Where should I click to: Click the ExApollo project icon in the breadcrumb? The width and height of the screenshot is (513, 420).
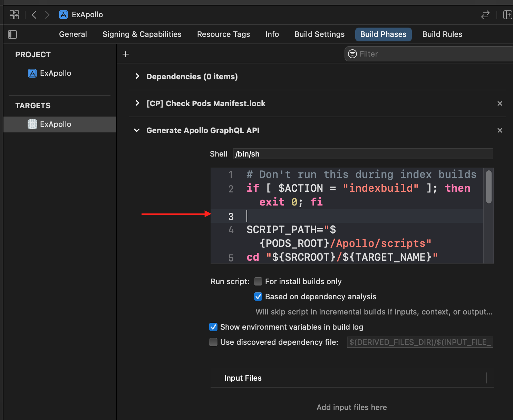pos(63,14)
